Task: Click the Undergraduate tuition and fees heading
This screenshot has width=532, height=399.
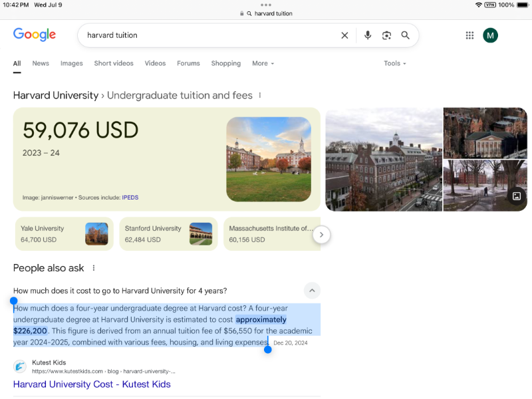Action: [x=180, y=95]
